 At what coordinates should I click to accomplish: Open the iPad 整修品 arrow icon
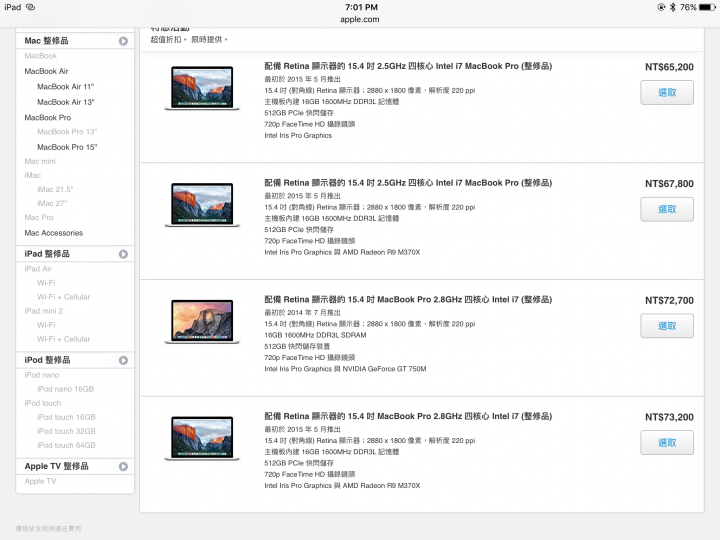pyautogui.click(x=123, y=254)
